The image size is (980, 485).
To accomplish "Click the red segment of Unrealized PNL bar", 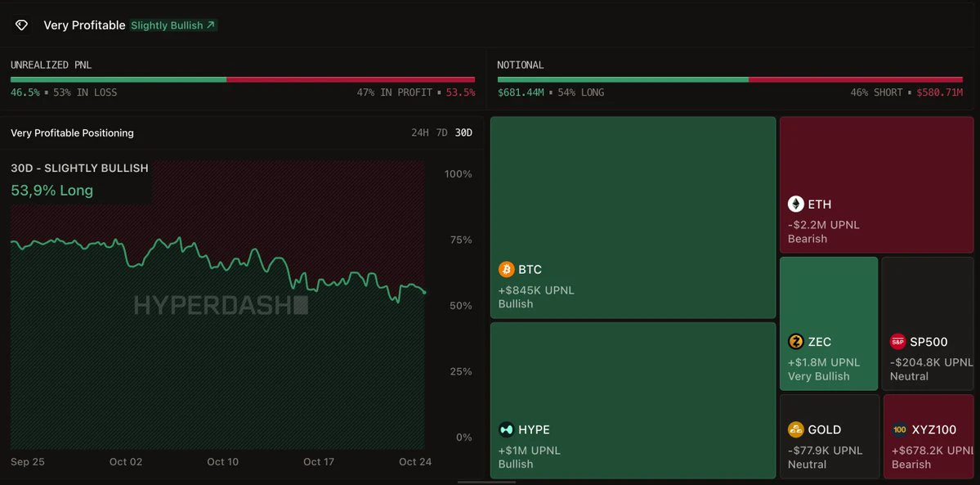I will click(351, 79).
